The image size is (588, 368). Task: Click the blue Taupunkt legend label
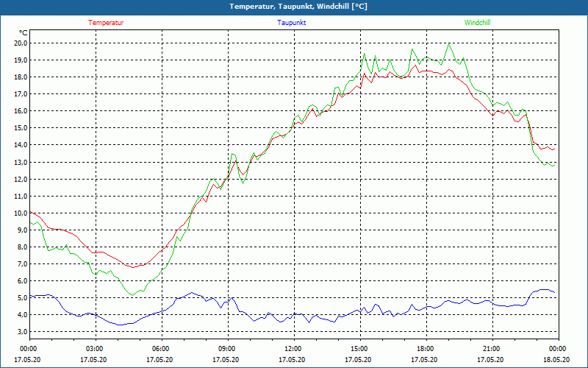[x=292, y=23]
